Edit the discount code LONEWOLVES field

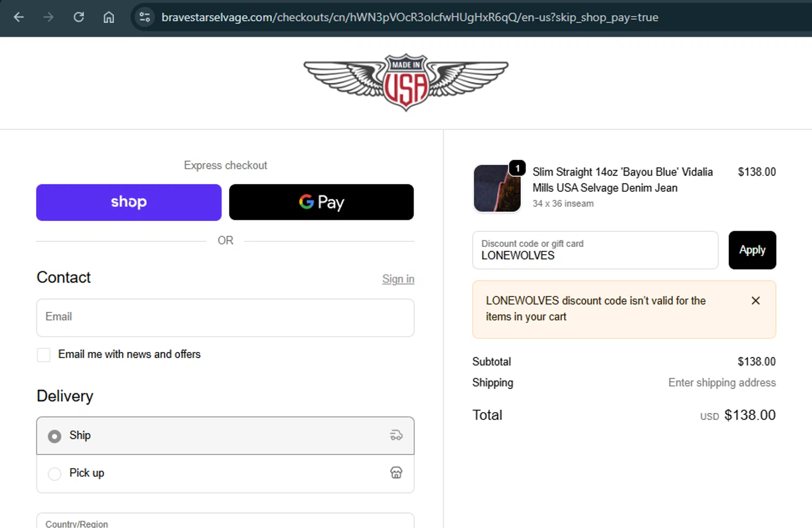pyautogui.click(x=595, y=250)
